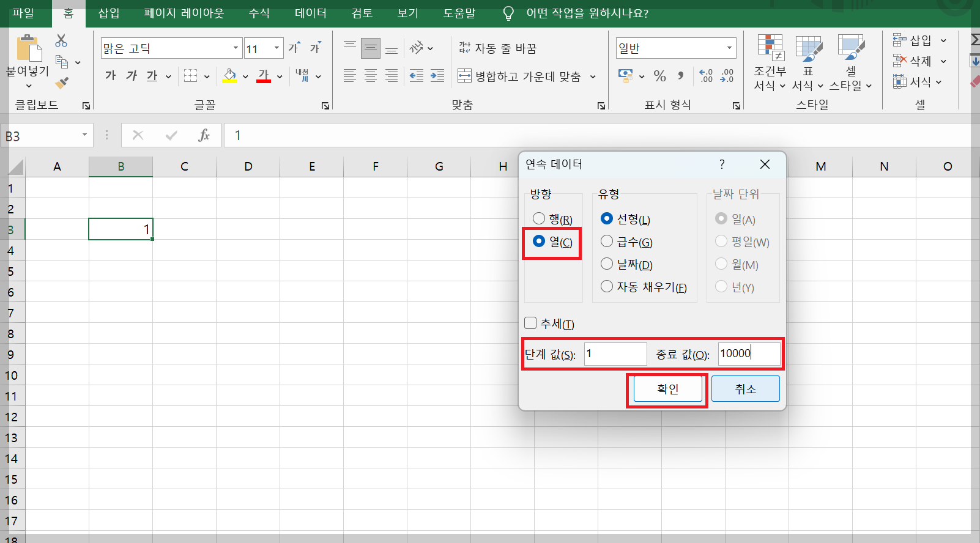Expand the merge and center dropdown arrow

click(x=593, y=76)
